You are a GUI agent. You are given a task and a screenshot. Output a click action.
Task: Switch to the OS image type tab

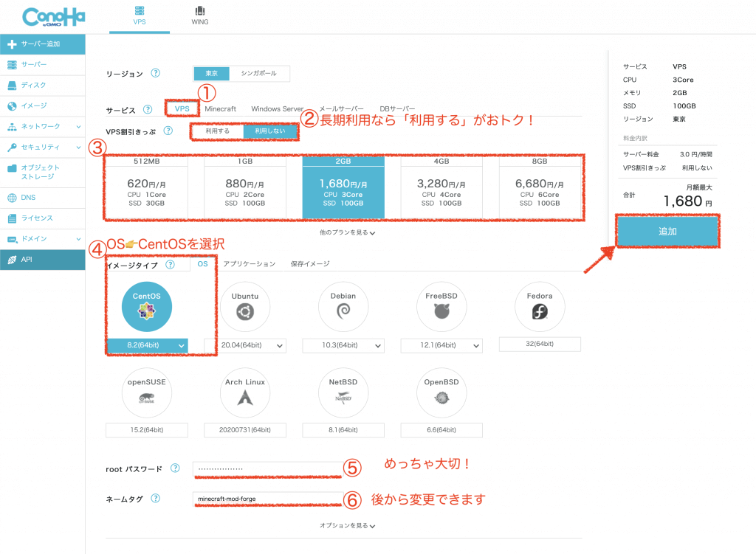(202, 264)
